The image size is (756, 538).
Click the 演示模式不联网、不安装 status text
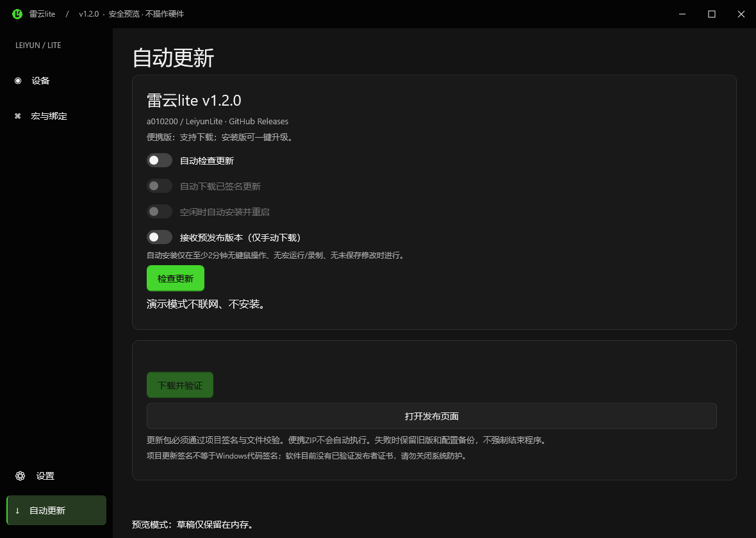tap(206, 304)
